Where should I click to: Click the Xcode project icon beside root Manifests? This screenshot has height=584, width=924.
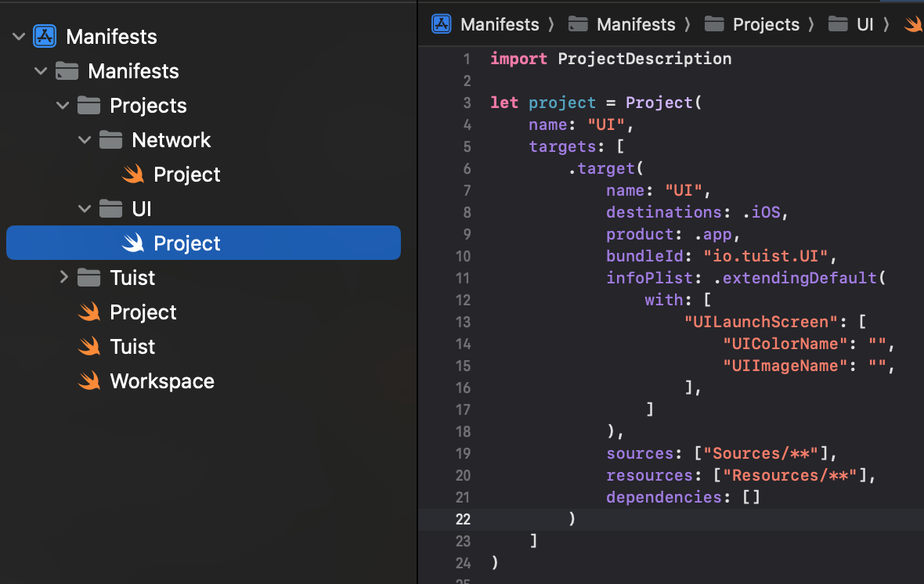click(x=45, y=37)
